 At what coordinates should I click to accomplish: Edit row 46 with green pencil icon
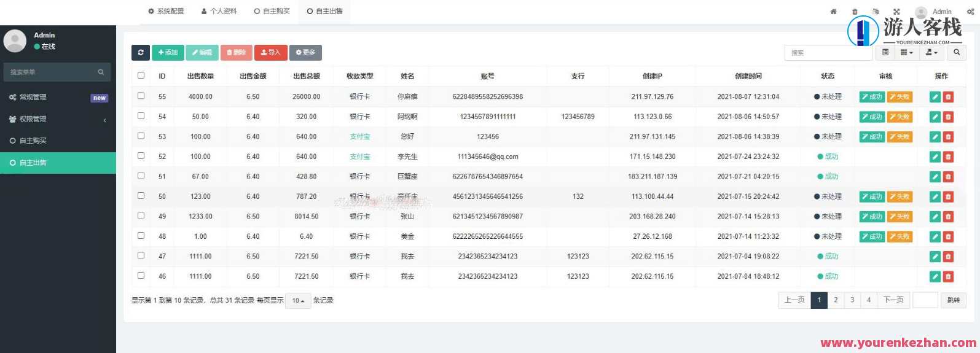click(x=935, y=276)
